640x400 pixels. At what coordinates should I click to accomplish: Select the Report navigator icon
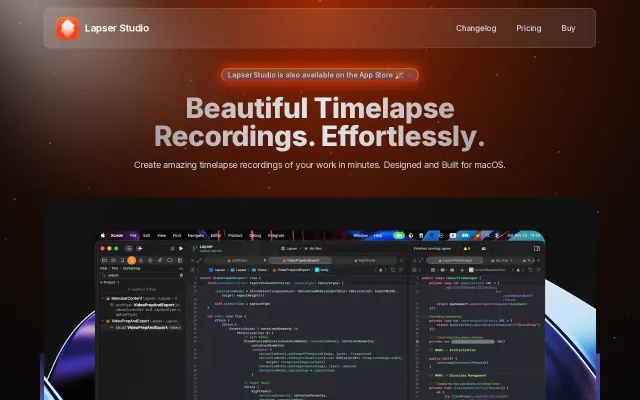point(179,260)
